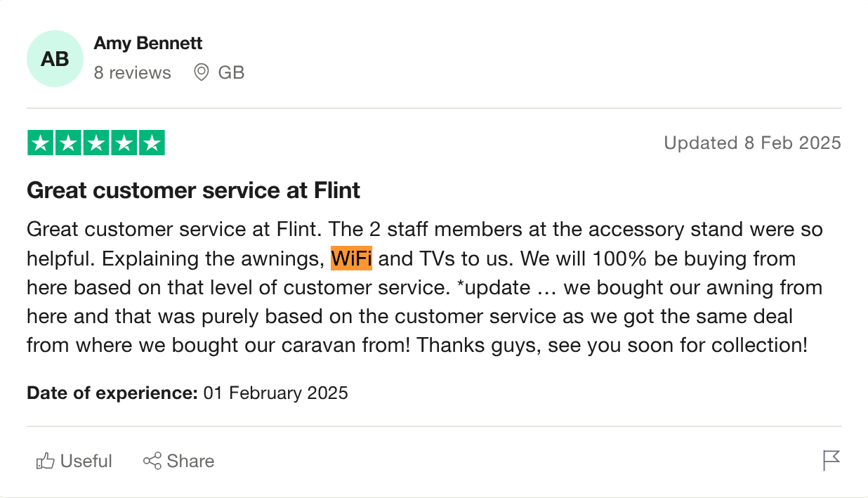
Task: Click the Share label text
Action: (x=190, y=461)
